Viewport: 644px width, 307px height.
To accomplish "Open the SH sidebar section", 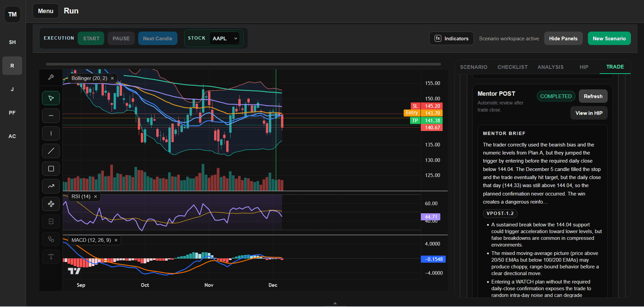I will 12,42.
